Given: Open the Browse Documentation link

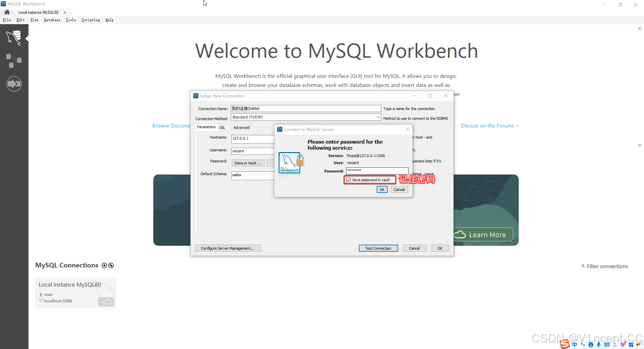Looking at the screenshot, I should [x=171, y=126].
